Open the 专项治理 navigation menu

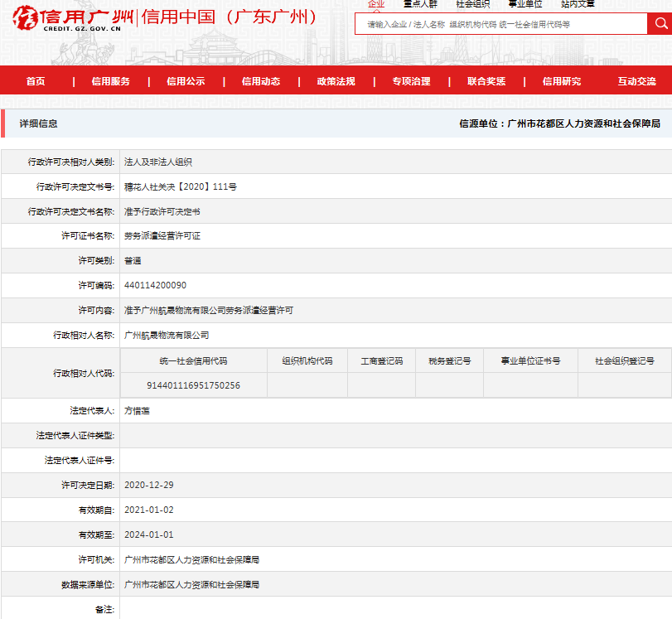coord(412,81)
